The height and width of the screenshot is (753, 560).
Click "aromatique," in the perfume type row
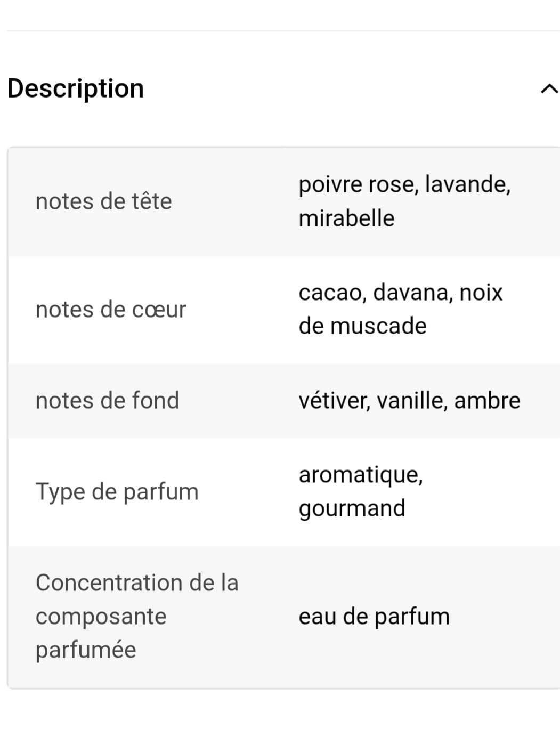pyautogui.click(x=361, y=475)
